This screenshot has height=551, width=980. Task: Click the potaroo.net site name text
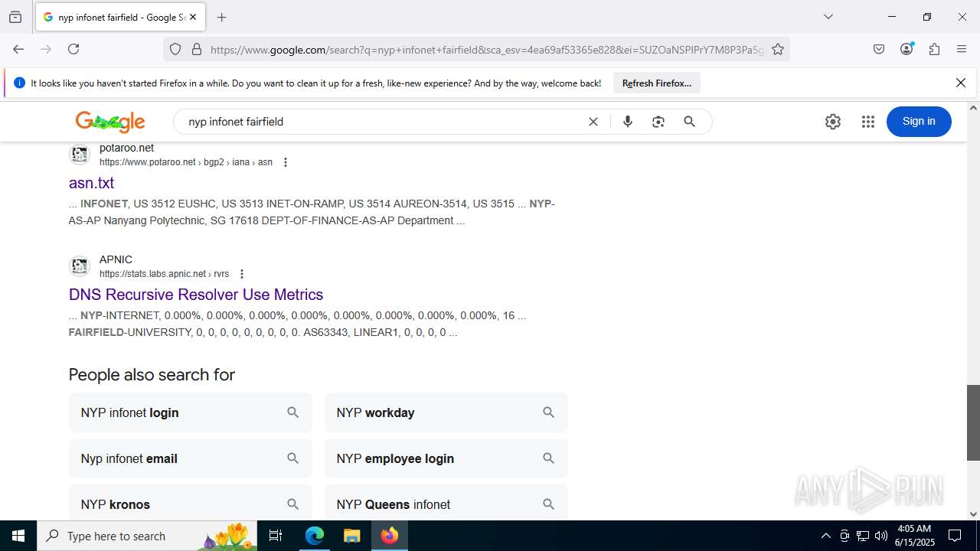[x=126, y=148]
